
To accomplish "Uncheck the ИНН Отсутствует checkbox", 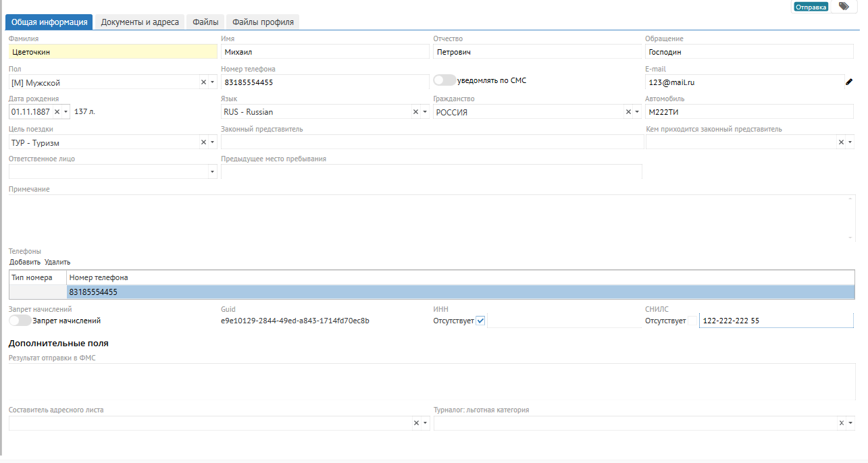I will (x=480, y=321).
